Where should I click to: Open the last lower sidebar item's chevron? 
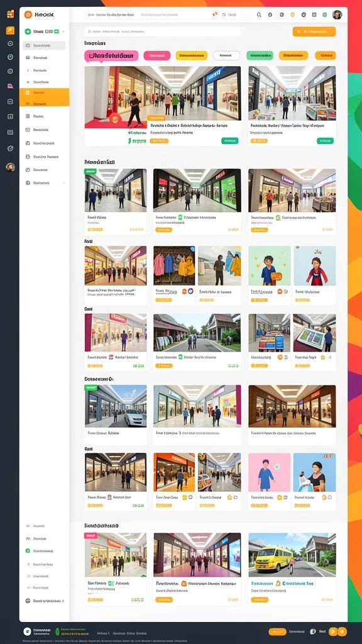tap(63, 601)
